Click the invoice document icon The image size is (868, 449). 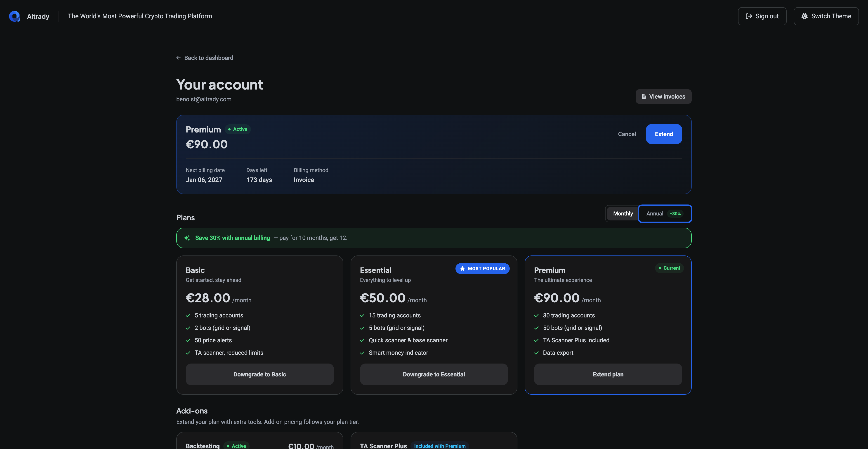pyautogui.click(x=644, y=96)
